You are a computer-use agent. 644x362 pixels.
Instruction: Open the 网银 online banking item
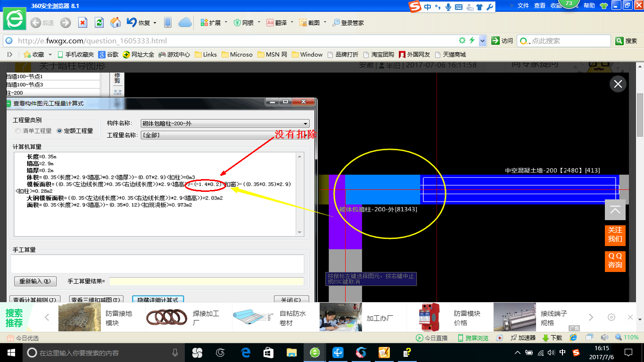(244, 23)
